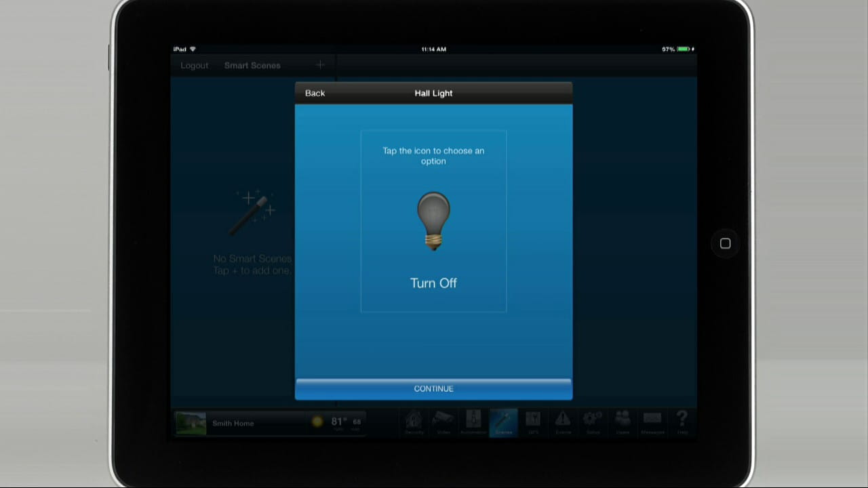Open the Security tab house icon
The height and width of the screenshot is (488, 868).
click(x=414, y=422)
